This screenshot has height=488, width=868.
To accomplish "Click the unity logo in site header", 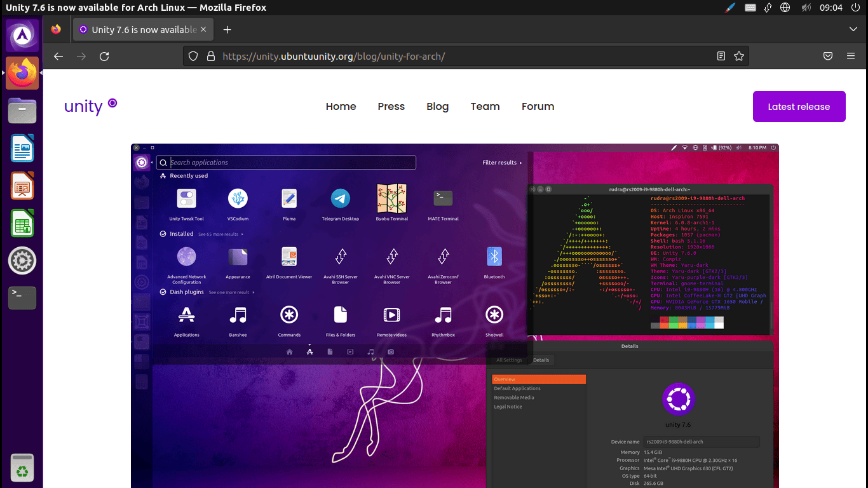I will coord(90,106).
